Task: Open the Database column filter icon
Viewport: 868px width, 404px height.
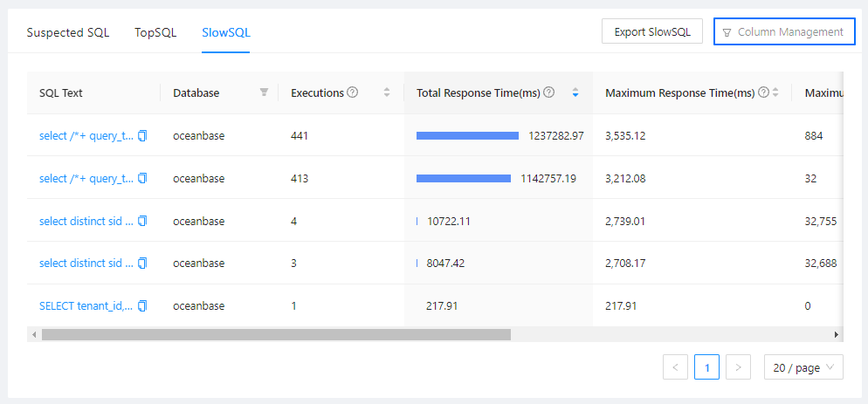Action: [x=264, y=92]
